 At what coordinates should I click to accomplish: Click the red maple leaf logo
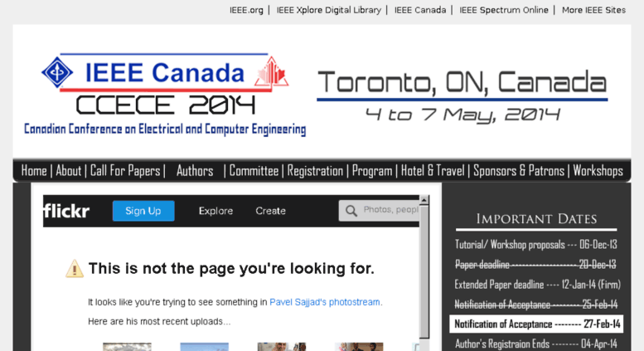tap(272, 72)
